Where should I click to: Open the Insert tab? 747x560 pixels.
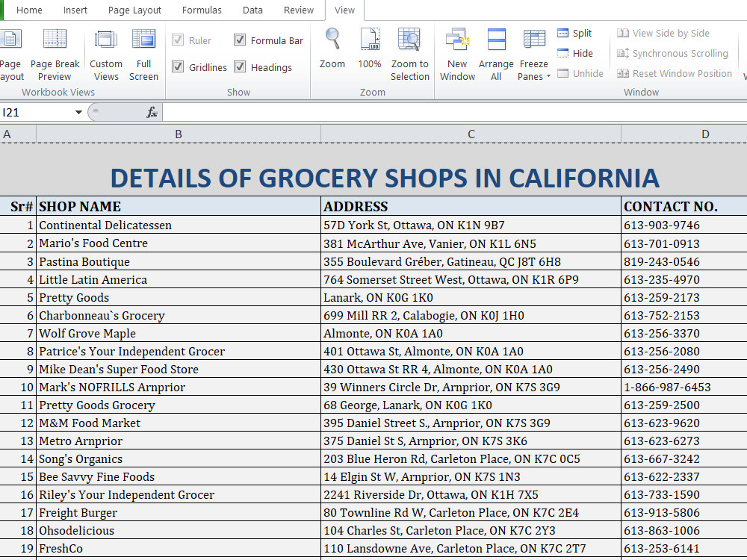(75, 10)
